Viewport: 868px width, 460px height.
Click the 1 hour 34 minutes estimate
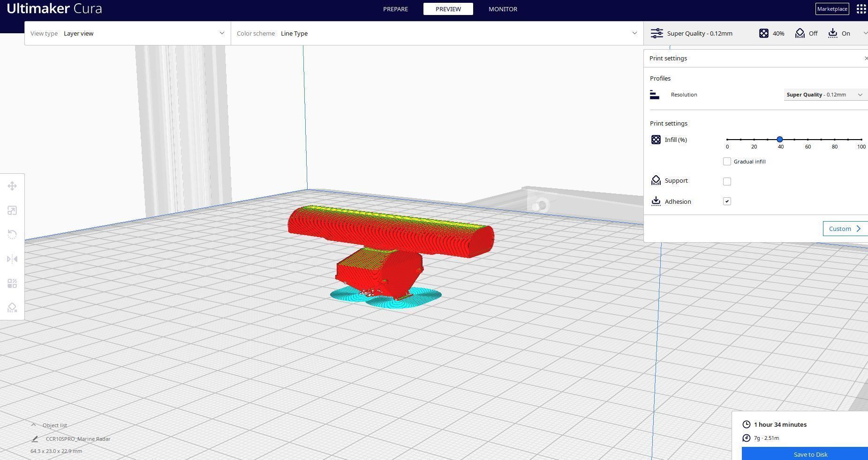pos(780,424)
